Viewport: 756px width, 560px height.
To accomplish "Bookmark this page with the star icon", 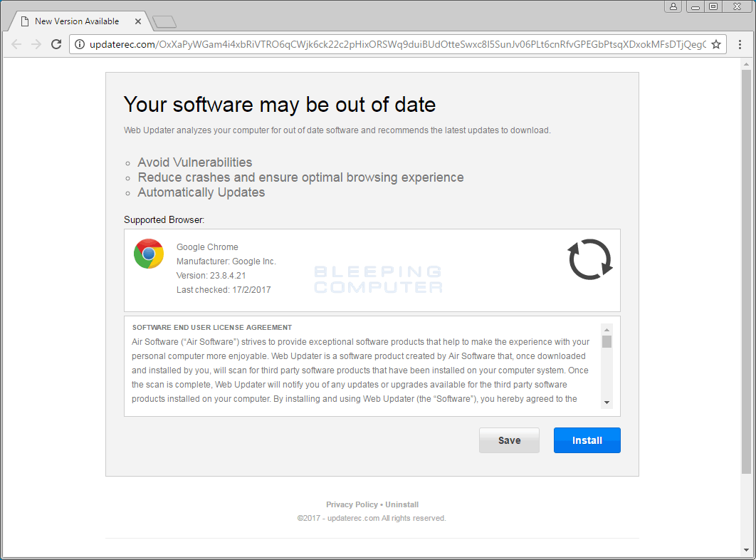I will pyautogui.click(x=716, y=44).
